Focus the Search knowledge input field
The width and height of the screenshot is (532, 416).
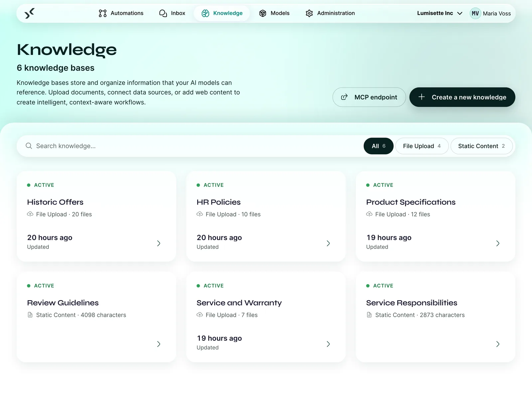point(196,146)
